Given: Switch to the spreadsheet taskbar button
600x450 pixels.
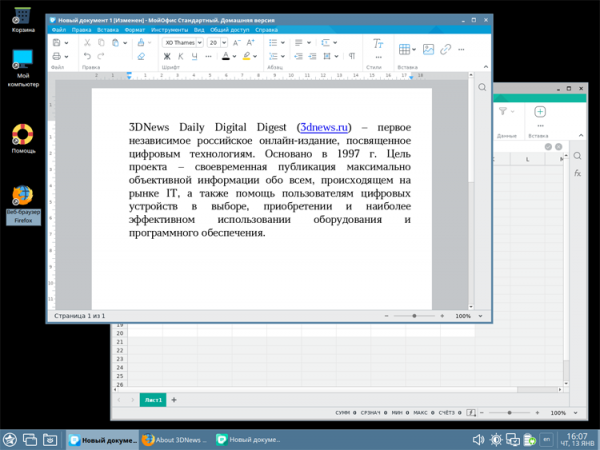Looking at the screenshot, I should [x=249, y=440].
